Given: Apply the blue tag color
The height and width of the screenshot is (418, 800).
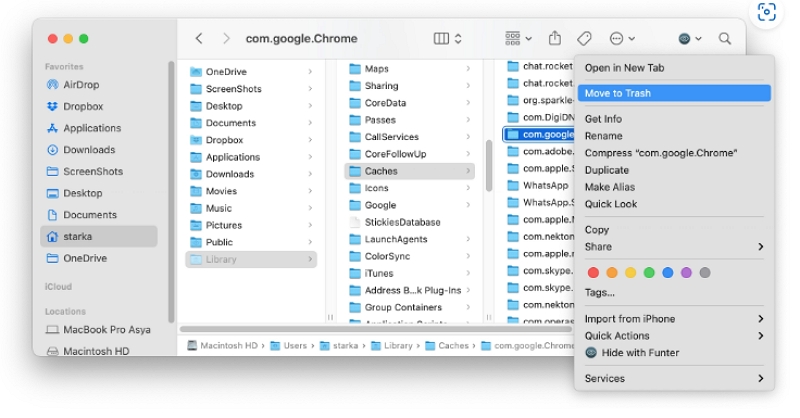Looking at the screenshot, I should (x=667, y=273).
